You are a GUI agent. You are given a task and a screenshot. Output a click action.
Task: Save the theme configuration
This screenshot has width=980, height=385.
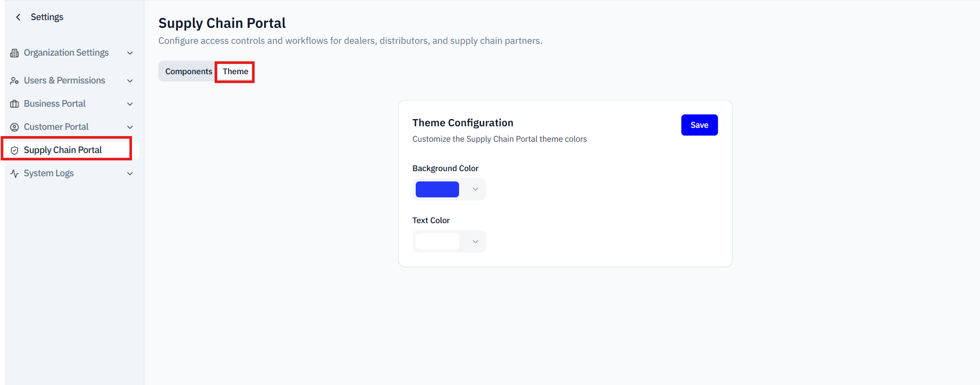point(699,125)
